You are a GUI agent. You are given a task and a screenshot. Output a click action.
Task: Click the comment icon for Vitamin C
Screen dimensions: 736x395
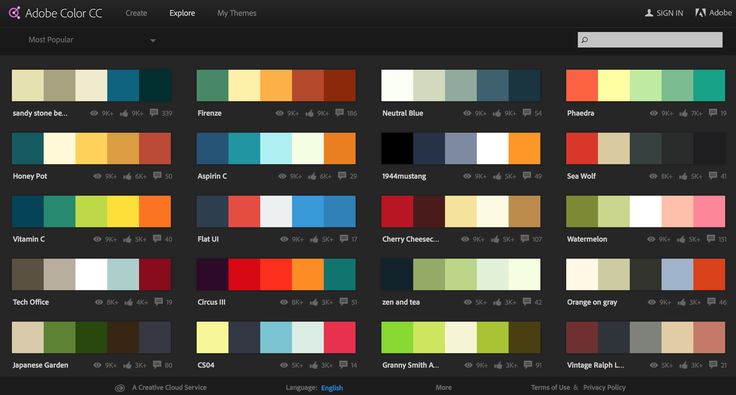point(157,238)
